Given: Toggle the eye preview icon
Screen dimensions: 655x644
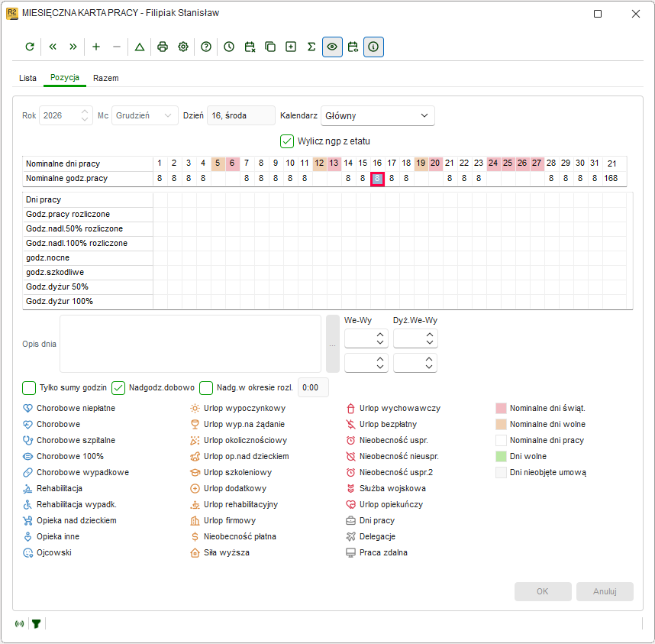Looking at the screenshot, I should coord(332,47).
